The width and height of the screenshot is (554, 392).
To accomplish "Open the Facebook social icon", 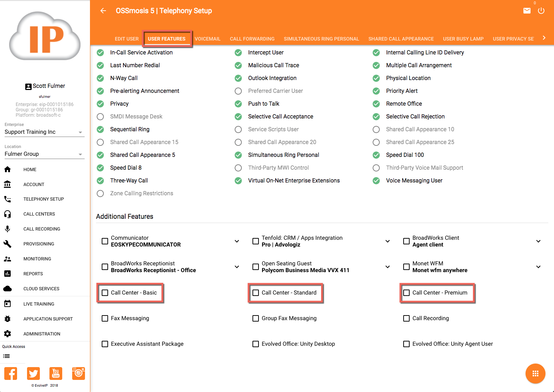I will click(11, 374).
